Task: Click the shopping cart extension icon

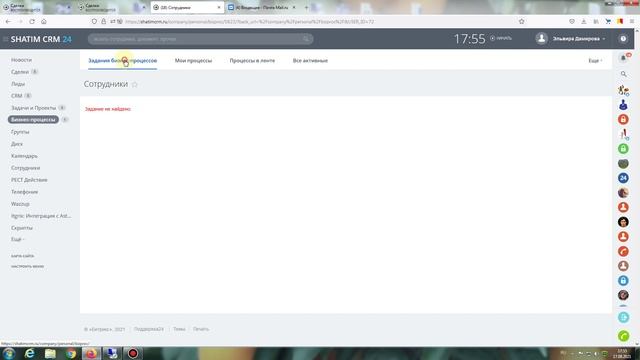Action: coord(608,21)
